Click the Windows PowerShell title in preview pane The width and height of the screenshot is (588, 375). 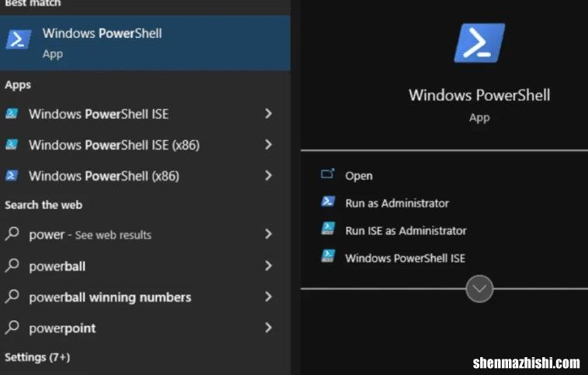click(x=479, y=95)
